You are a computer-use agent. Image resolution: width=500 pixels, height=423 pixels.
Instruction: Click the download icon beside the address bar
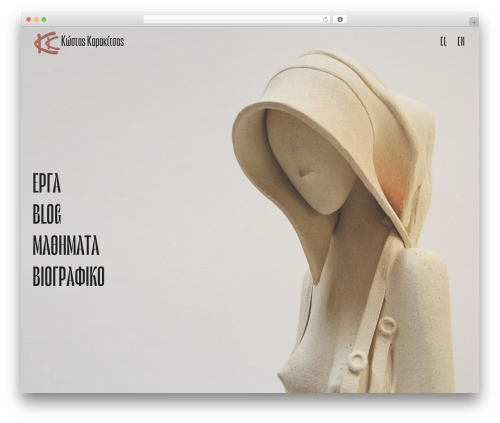[340, 20]
